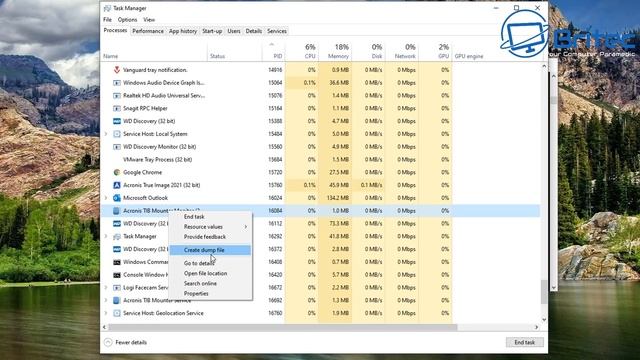Sort by the CPU column header
This screenshot has width=640, height=360.
point(301,51)
